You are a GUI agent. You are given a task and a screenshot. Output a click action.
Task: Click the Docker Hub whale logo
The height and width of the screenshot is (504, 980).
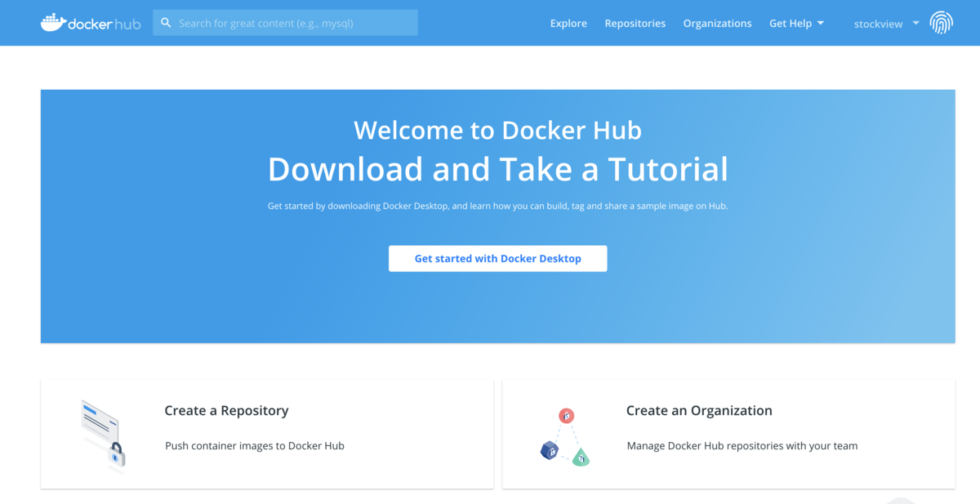91,23
